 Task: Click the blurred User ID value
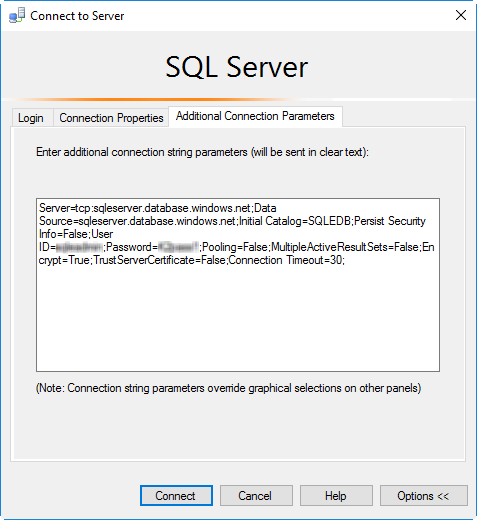[79, 247]
